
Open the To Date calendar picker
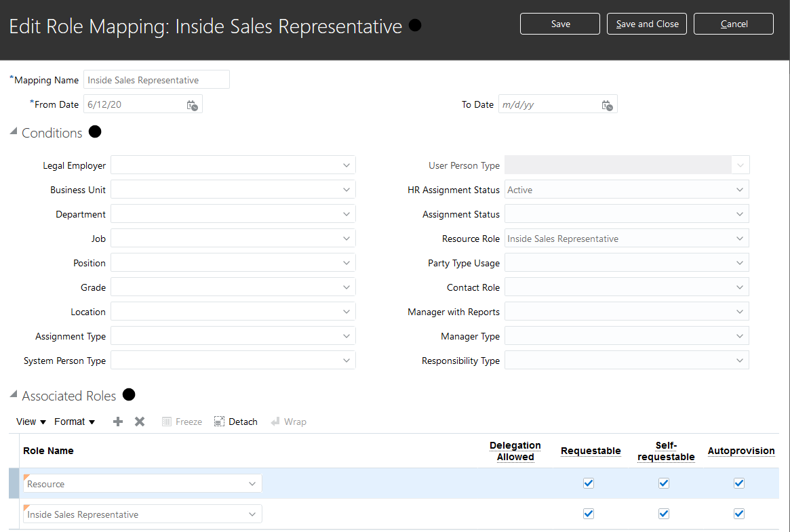(607, 105)
